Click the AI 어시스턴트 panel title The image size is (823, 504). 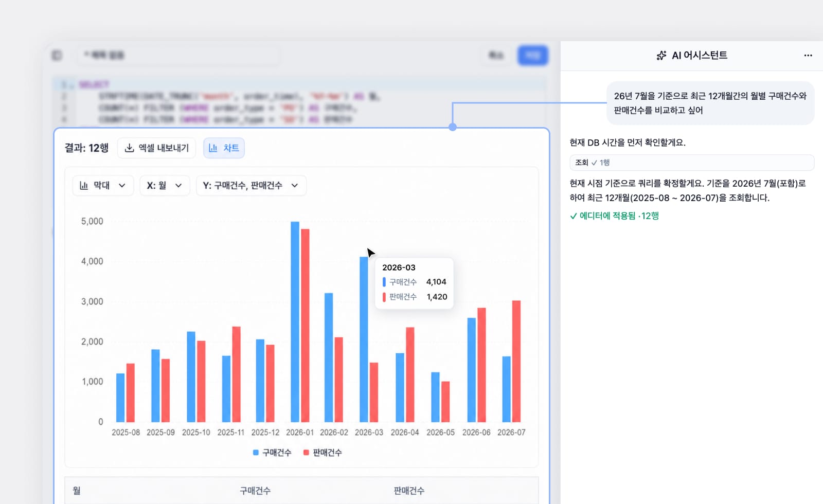[x=700, y=56]
